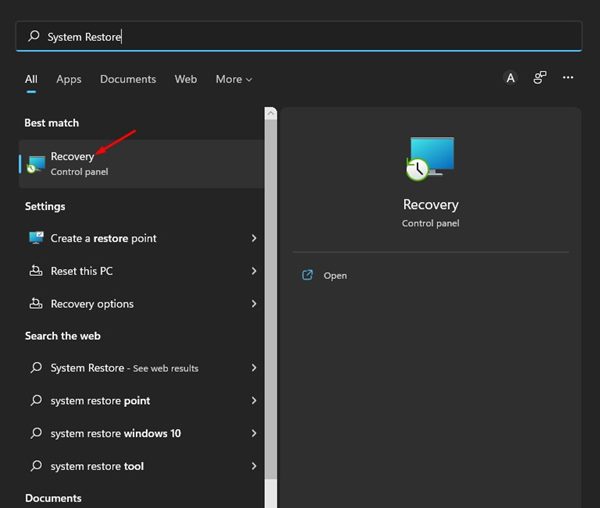The height and width of the screenshot is (508, 600).
Task: Click the Recovery icon in Best match
Action: [37, 164]
